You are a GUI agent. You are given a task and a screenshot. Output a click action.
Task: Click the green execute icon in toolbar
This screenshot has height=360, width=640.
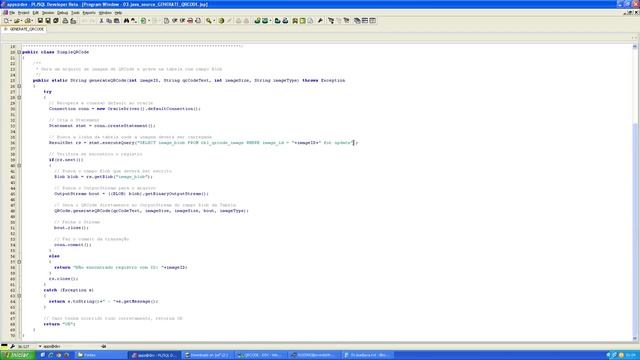pyautogui.click(x=143, y=20)
